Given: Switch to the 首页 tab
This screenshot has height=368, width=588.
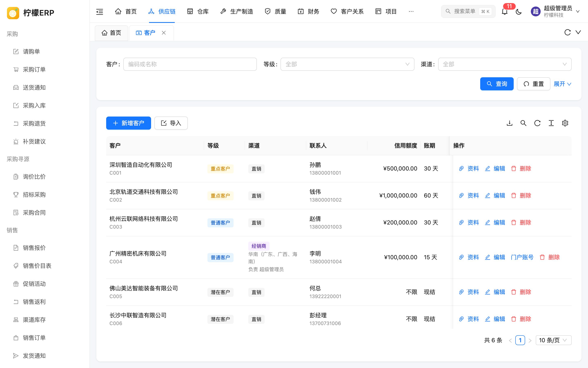Looking at the screenshot, I should pos(111,33).
